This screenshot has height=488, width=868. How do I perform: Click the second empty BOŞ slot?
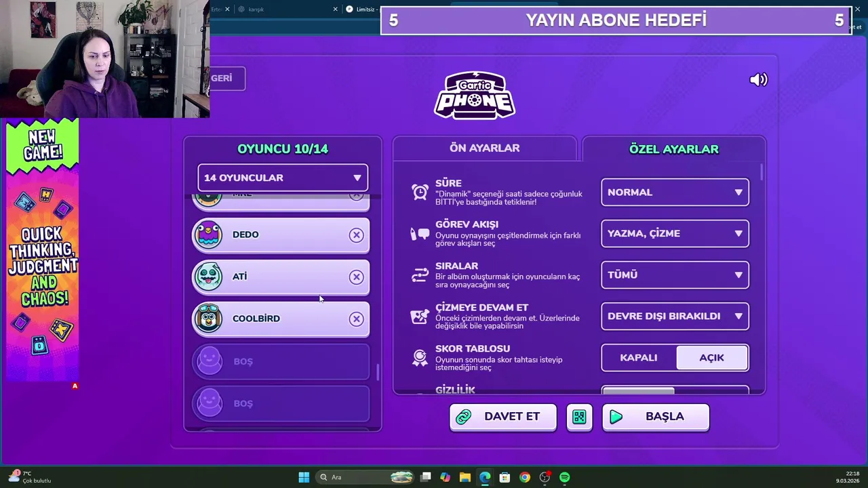(281, 403)
